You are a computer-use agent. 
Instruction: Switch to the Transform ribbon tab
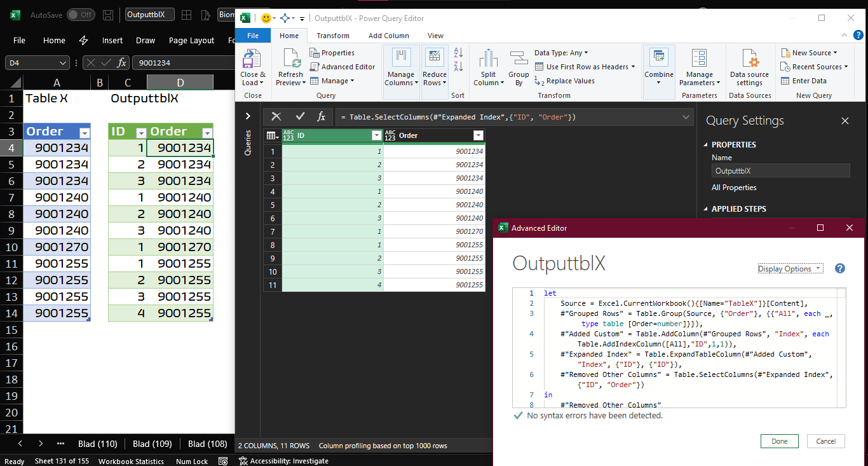pyautogui.click(x=333, y=36)
